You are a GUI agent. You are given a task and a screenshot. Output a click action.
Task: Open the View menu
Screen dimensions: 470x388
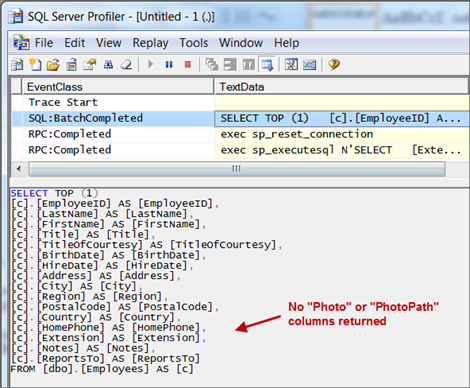(x=109, y=43)
